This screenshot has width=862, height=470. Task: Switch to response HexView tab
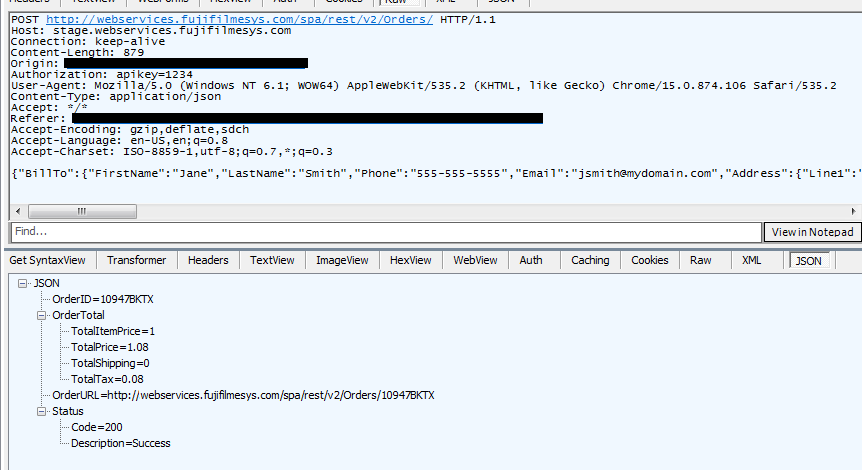point(411,261)
